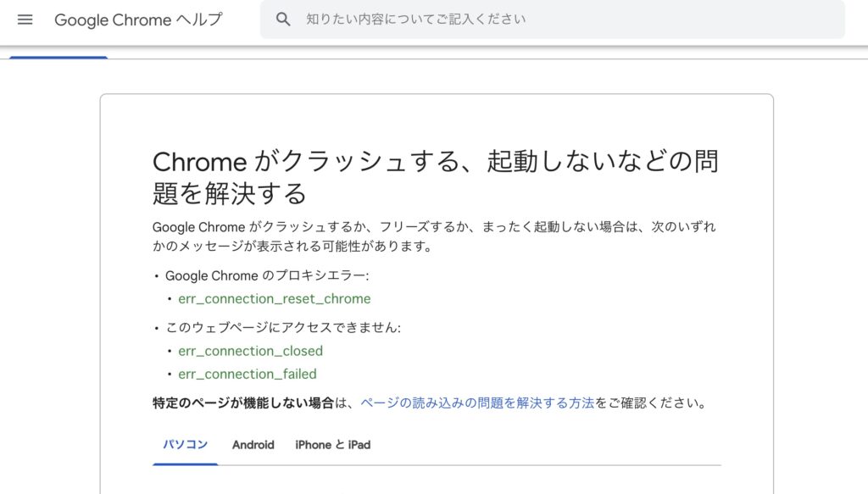This screenshot has width=868, height=494.
Task: Switch to the iPhone と iPad tab
Action: pyautogui.click(x=332, y=445)
